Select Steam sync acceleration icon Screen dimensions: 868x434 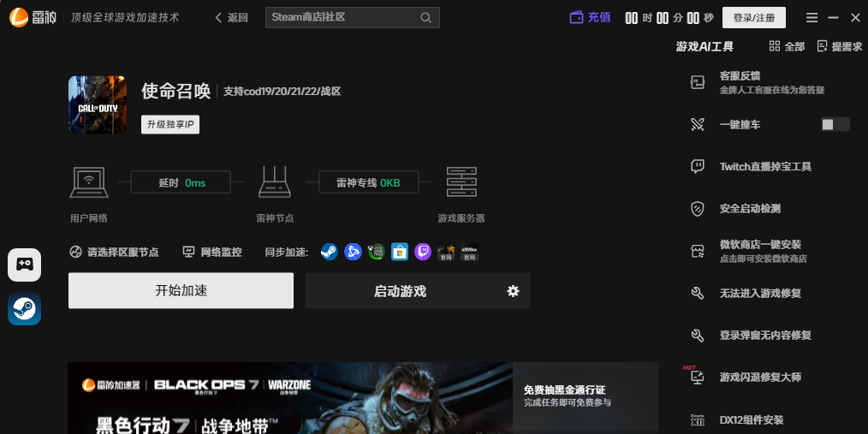[330, 252]
